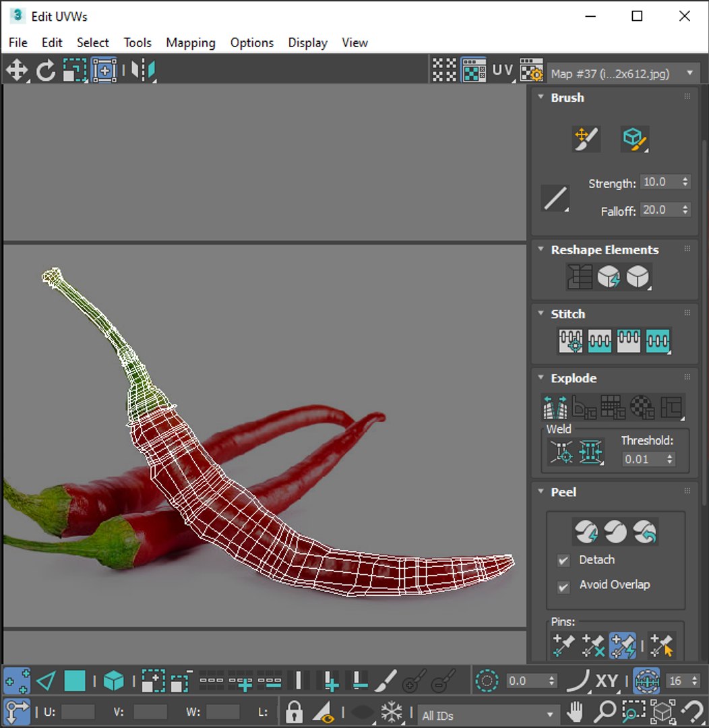Toggle soft selection circle icon

coord(487,681)
